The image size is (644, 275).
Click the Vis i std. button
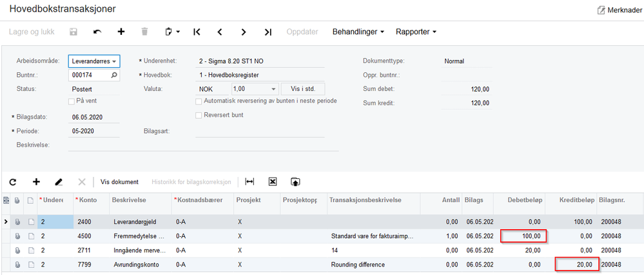(303, 89)
